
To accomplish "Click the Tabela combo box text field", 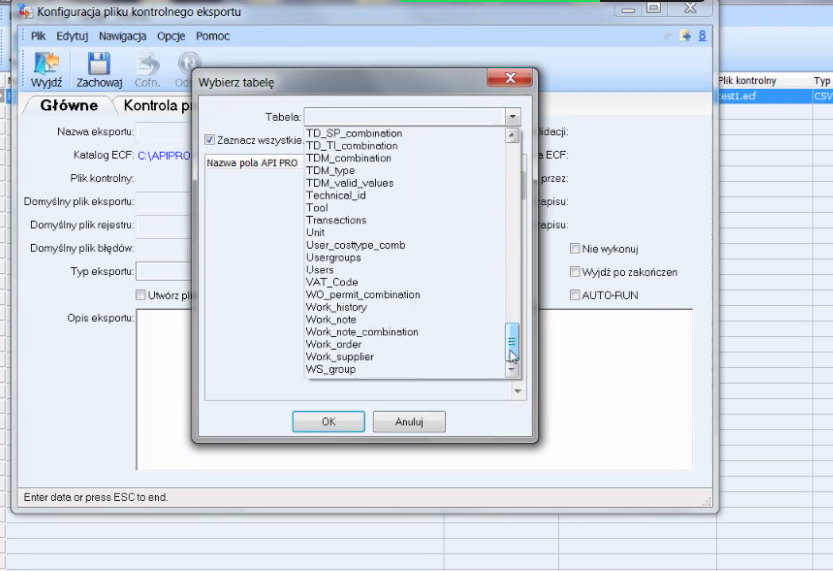I will coord(404,117).
